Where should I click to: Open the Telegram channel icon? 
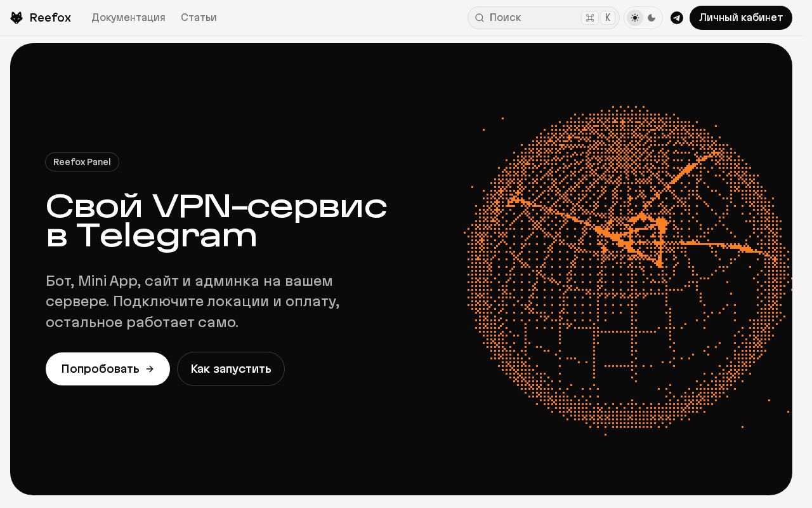click(x=677, y=18)
